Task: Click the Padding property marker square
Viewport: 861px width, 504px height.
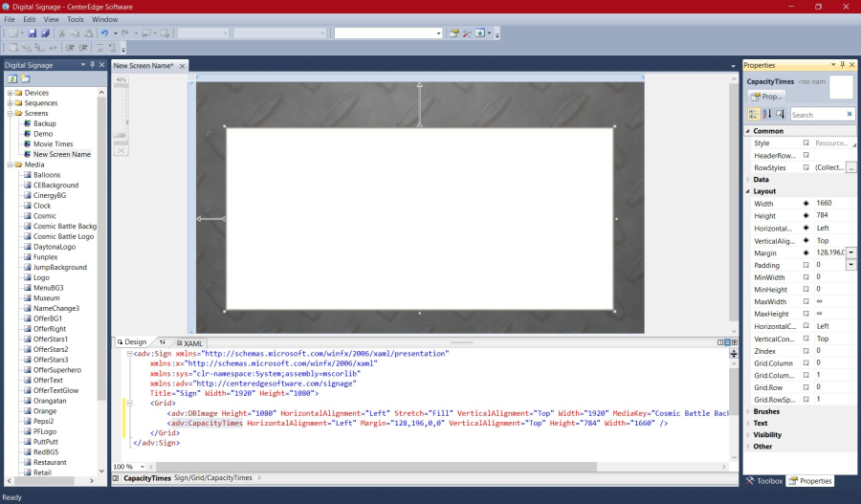Action: 806,265
